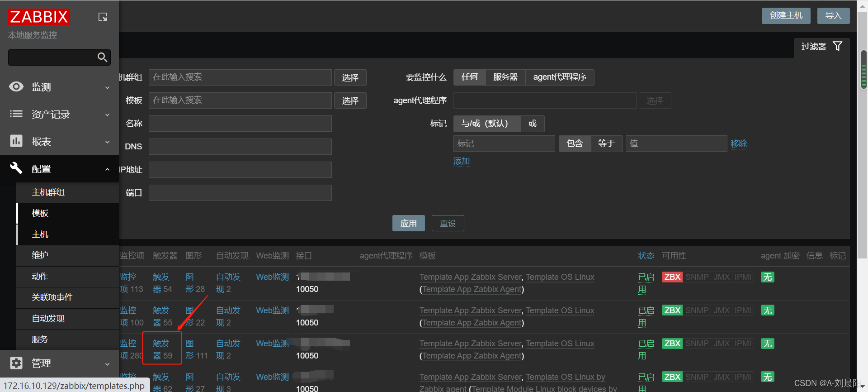Collapse the 配置 menu chevron
This screenshot has height=392, width=868.
pos(107,169)
